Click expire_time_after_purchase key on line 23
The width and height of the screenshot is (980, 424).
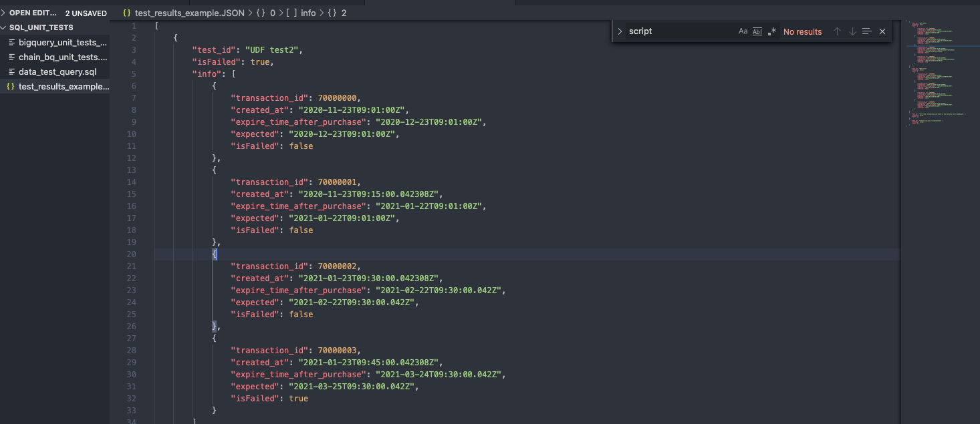coord(298,290)
